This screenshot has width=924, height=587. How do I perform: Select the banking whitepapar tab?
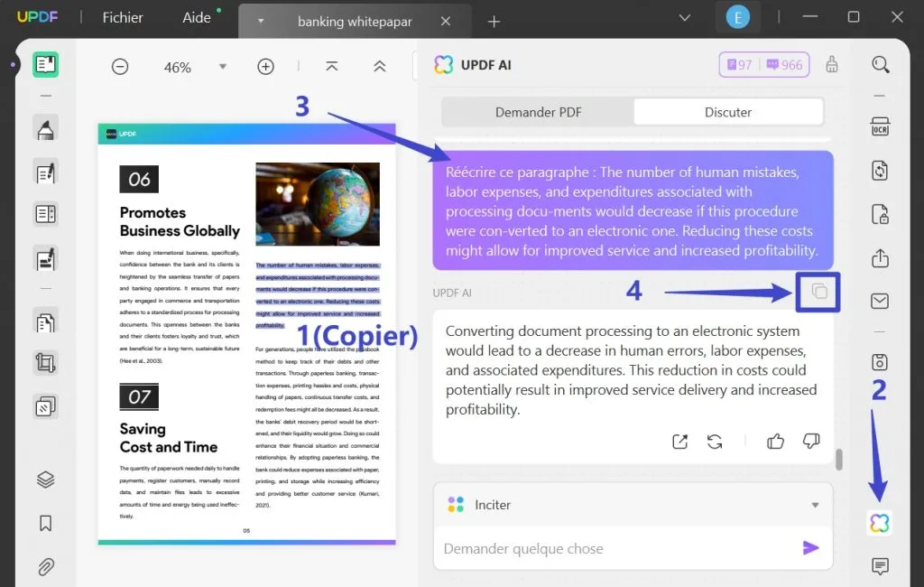(x=355, y=22)
